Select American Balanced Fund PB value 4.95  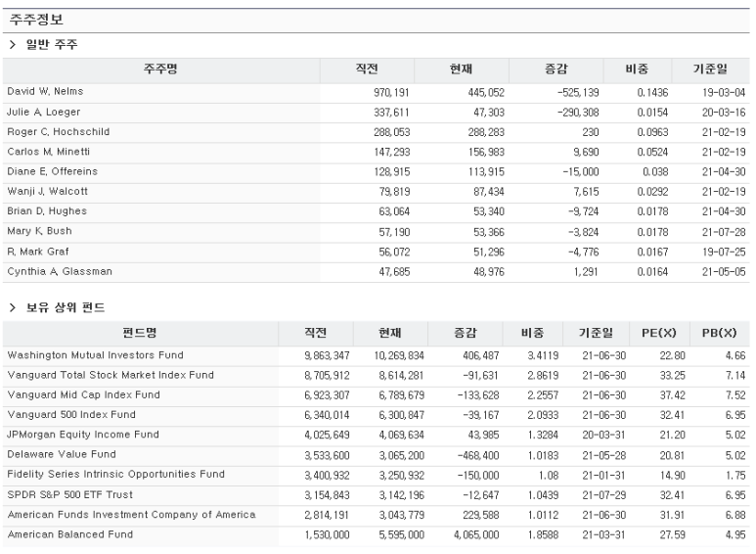(735, 534)
